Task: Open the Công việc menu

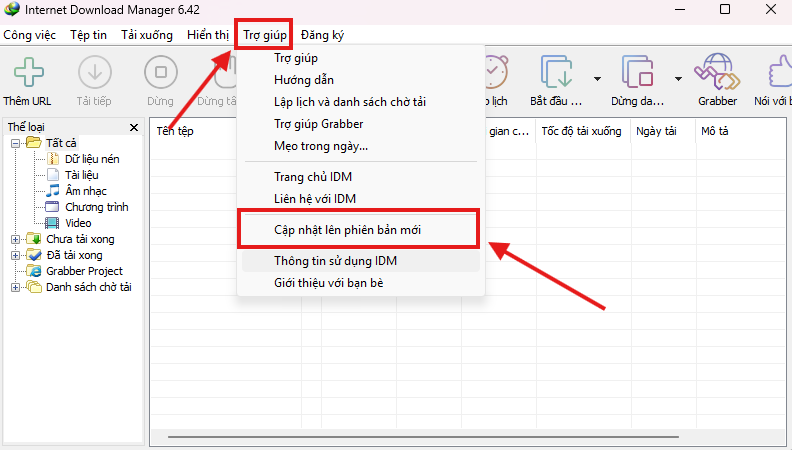Action: pyautogui.click(x=29, y=35)
